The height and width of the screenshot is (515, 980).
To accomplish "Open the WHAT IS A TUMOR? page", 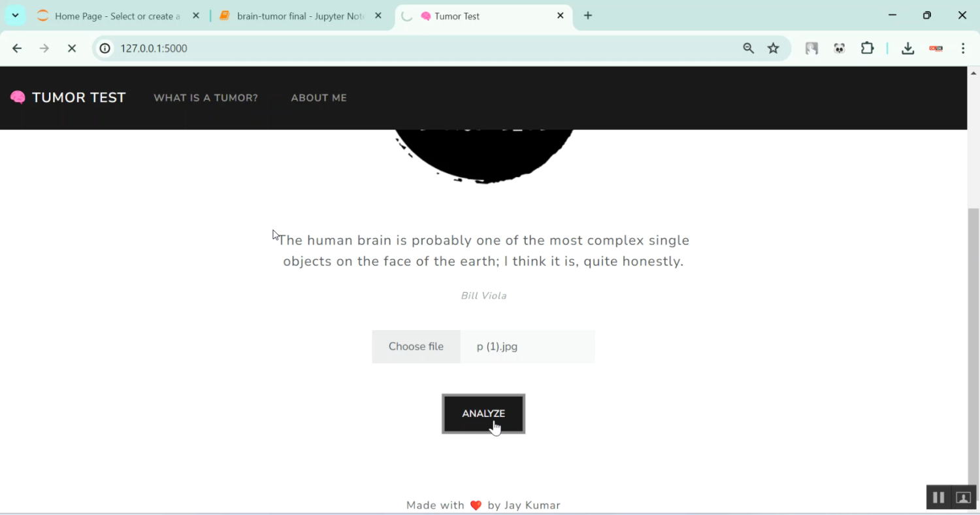I will tap(206, 98).
